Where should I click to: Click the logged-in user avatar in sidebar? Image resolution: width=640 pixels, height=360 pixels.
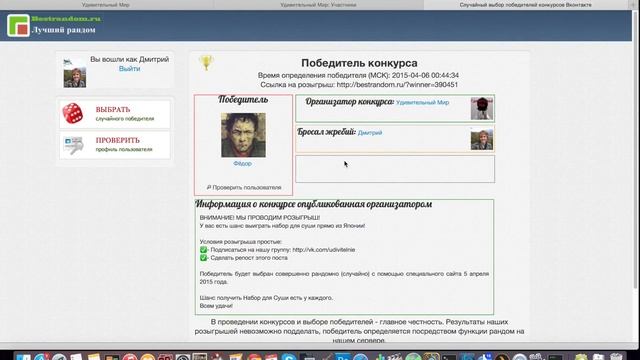click(x=75, y=73)
